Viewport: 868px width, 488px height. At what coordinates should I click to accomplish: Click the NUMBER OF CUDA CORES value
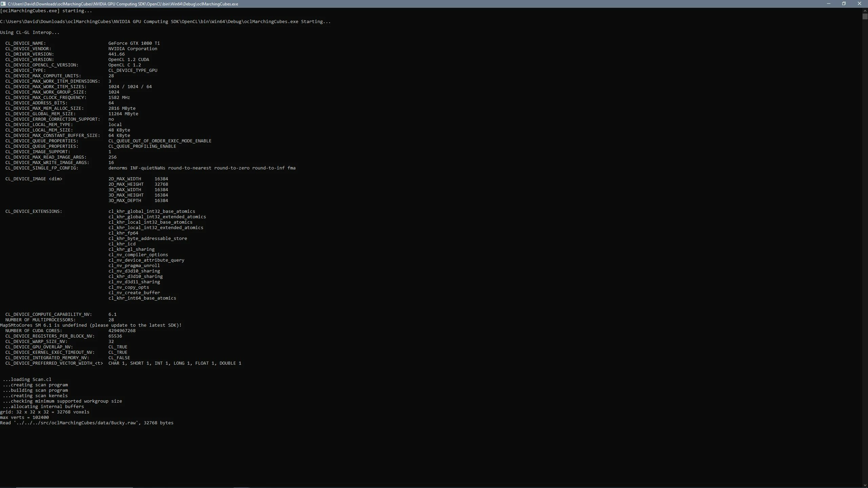pyautogui.click(x=122, y=331)
